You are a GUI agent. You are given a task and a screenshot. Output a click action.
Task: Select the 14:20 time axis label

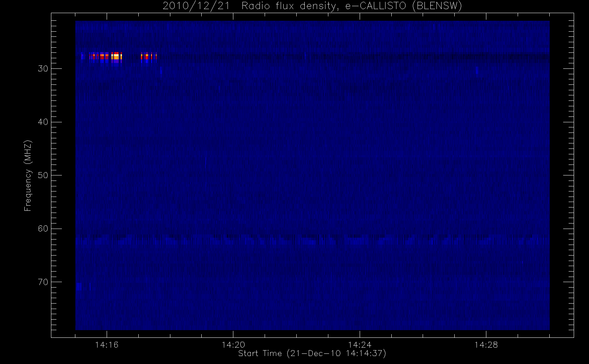233,345
